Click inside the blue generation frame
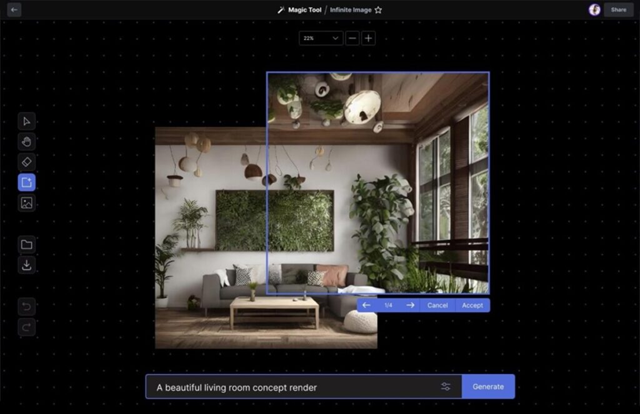This screenshot has width=640, height=414. (378, 183)
